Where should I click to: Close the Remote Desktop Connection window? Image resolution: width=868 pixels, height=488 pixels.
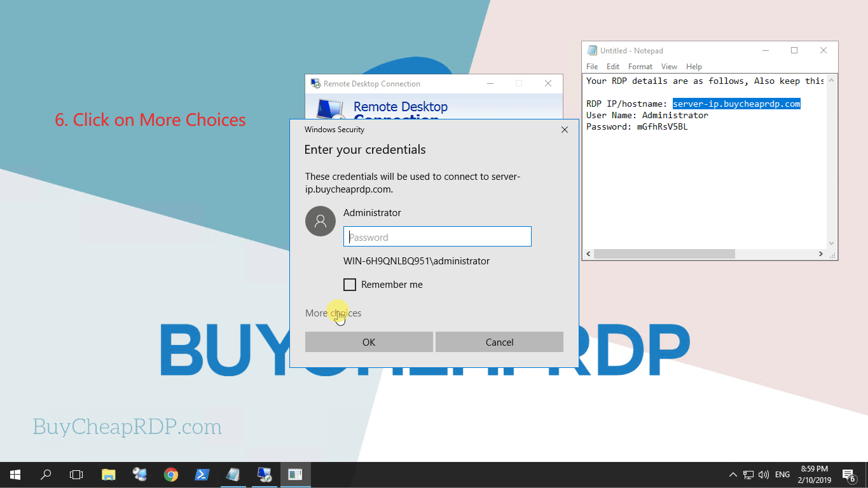pos(548,83)
